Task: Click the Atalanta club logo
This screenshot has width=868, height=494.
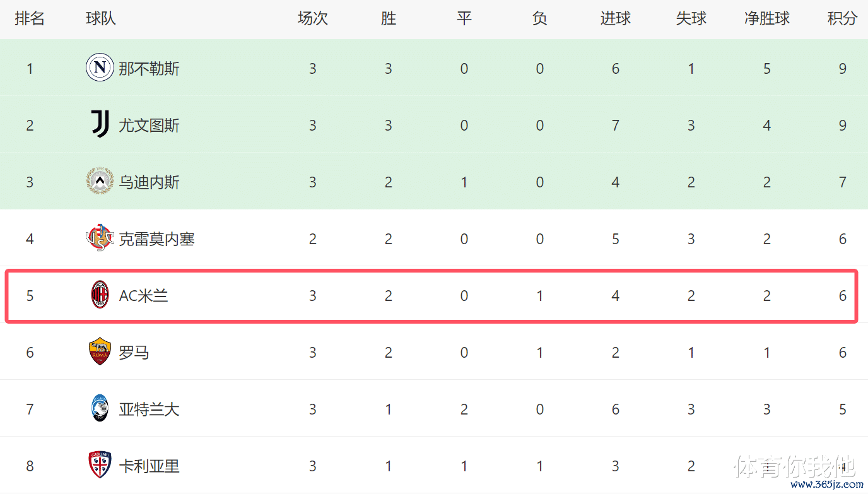Action: point(100,409)
